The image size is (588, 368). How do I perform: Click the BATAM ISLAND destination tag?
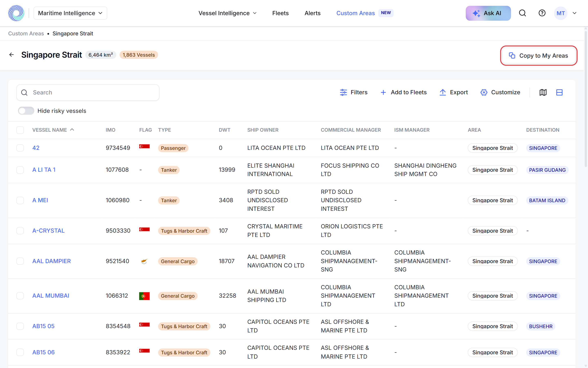(x=547, y=200)
